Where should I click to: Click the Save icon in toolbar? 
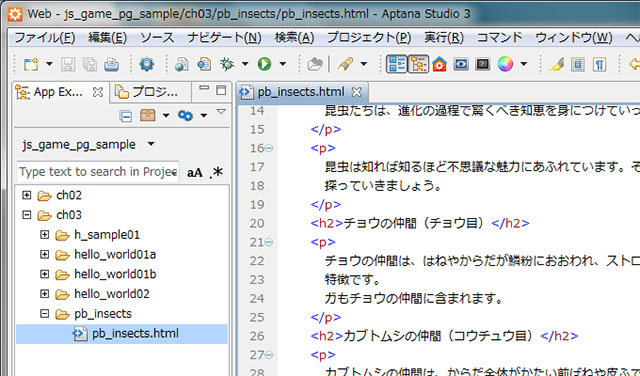click(x=68, y=64)
